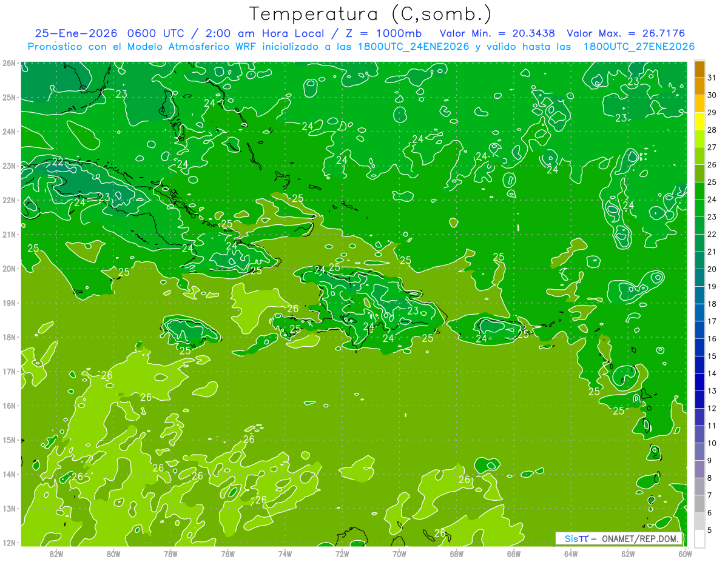Screen dimensions: 728x562
Task: Click the color scale label 31
Action: coord(712,78)
